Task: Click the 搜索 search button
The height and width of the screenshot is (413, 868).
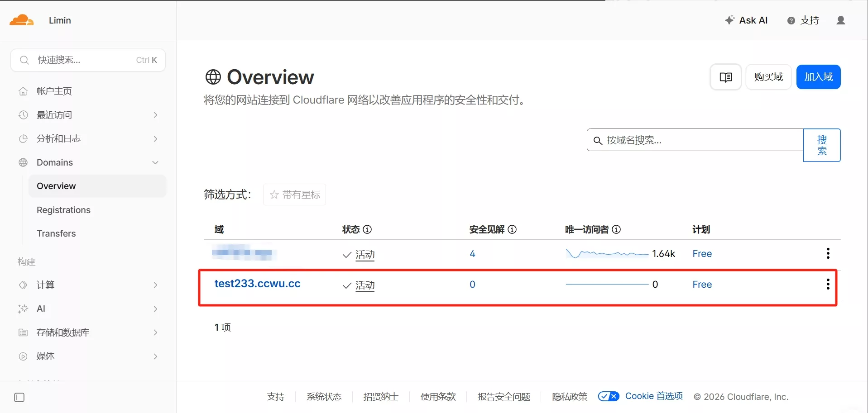Action: (822, 145)
